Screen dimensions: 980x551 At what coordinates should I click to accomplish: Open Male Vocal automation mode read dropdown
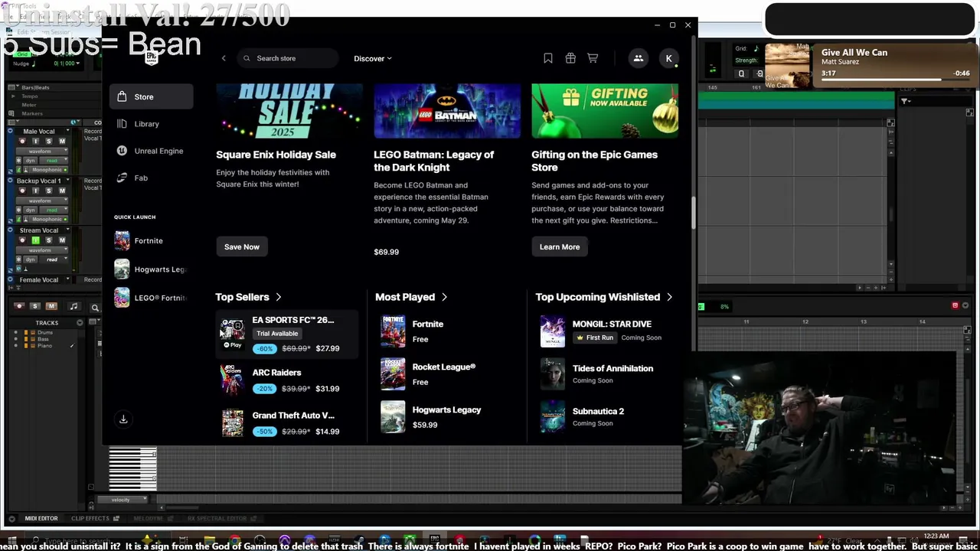(53, 161)
